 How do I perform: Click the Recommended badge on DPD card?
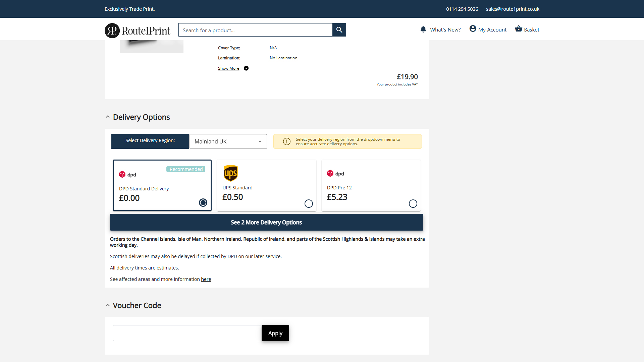click(186, 169)
